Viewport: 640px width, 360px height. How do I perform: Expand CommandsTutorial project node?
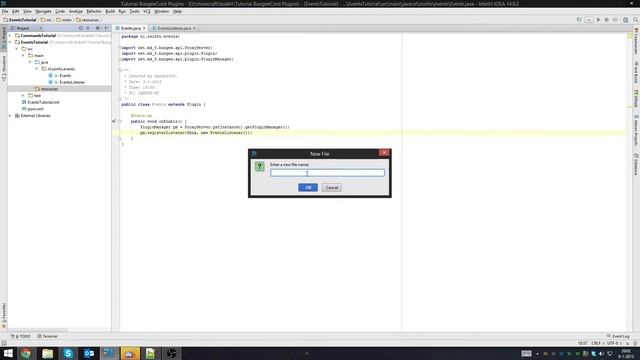point(10,36)
